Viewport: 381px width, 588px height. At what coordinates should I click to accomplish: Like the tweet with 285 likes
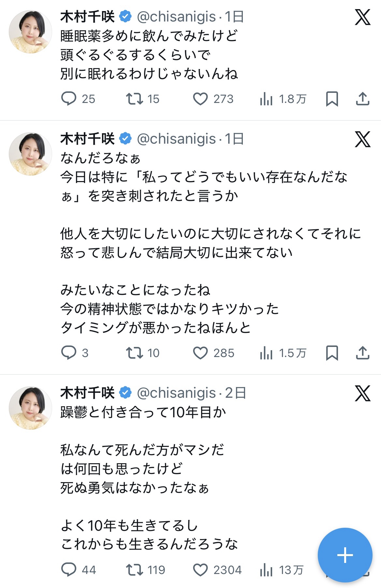(200, 353)
